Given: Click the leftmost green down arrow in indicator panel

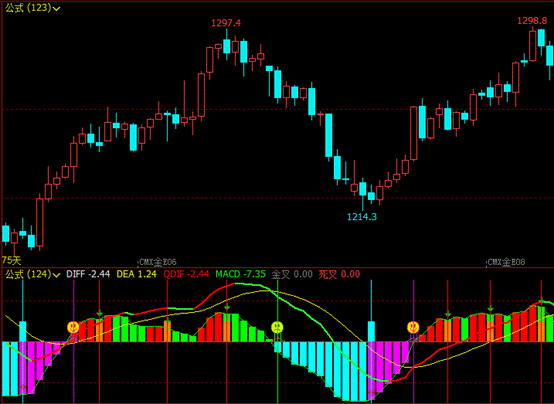Looking at the screenshot, I should (x=99, y=313).
